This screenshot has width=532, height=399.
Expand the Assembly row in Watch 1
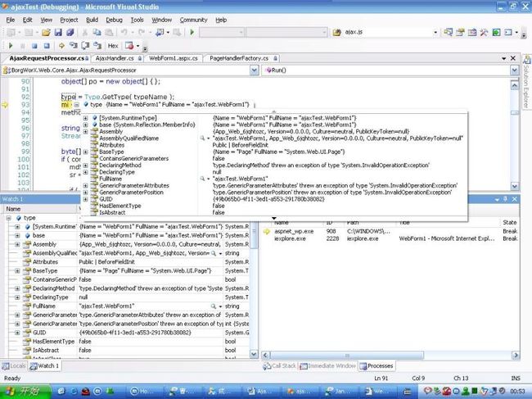pos(17,244)
